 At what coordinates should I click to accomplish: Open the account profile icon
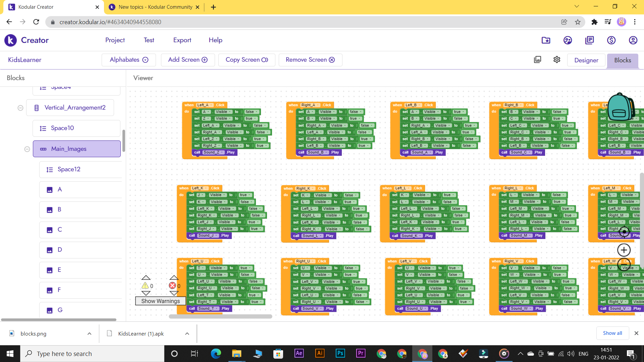633,40
